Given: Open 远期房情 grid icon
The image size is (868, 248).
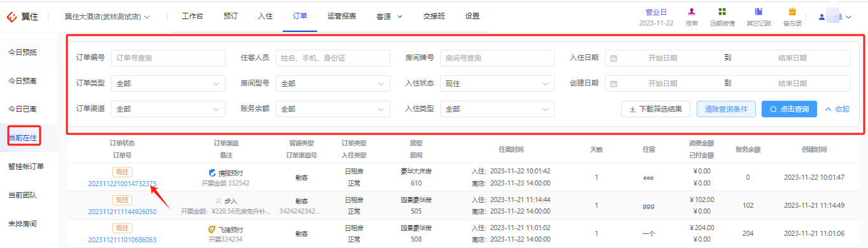Looking at the screenshot, I should click(x=722, y=11).
